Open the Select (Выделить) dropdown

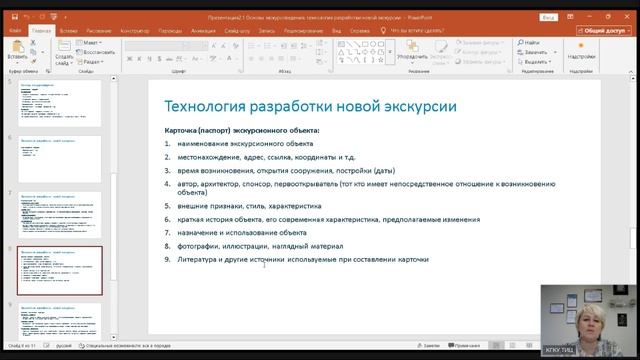click(534, 62)
